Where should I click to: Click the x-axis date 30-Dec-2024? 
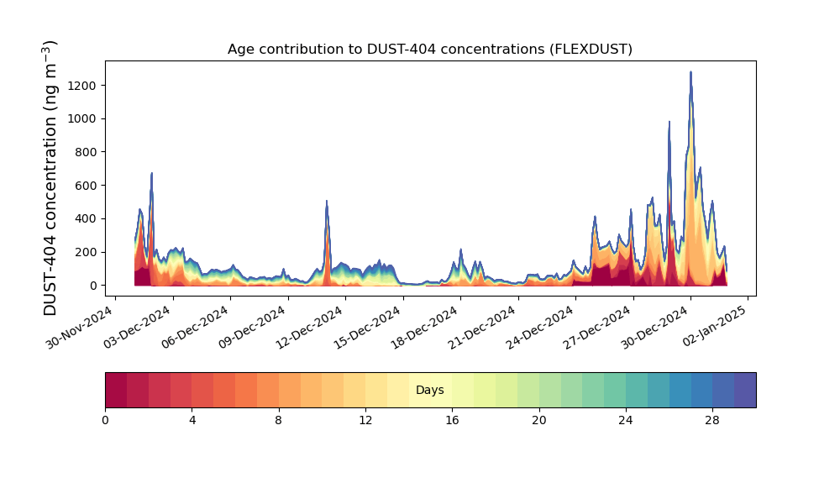[654, 328]
